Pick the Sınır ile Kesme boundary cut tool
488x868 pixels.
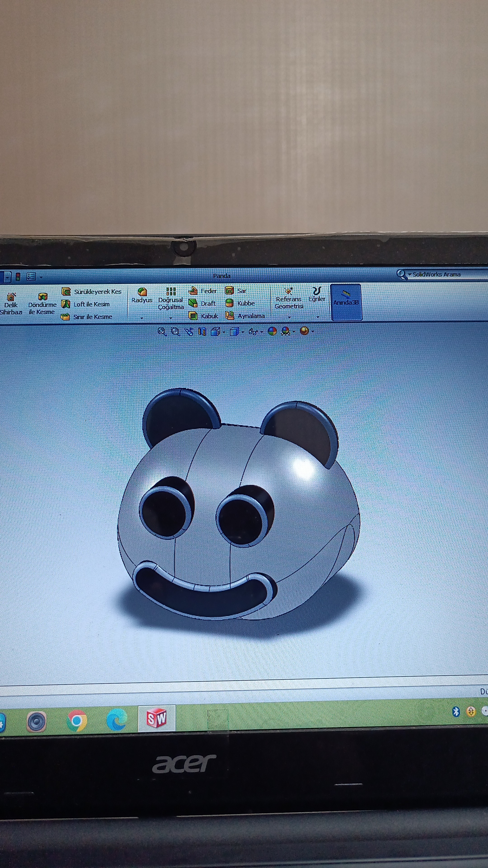[x=86, y=317]
